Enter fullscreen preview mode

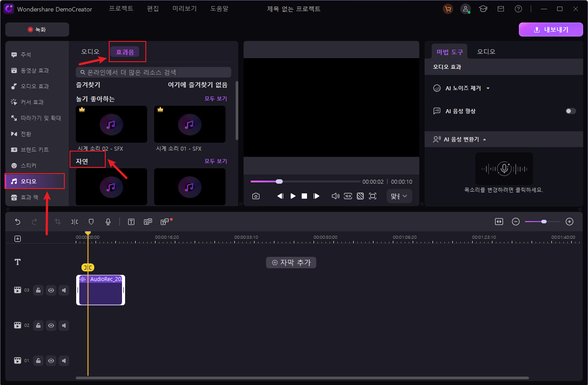tap(373, 196)
